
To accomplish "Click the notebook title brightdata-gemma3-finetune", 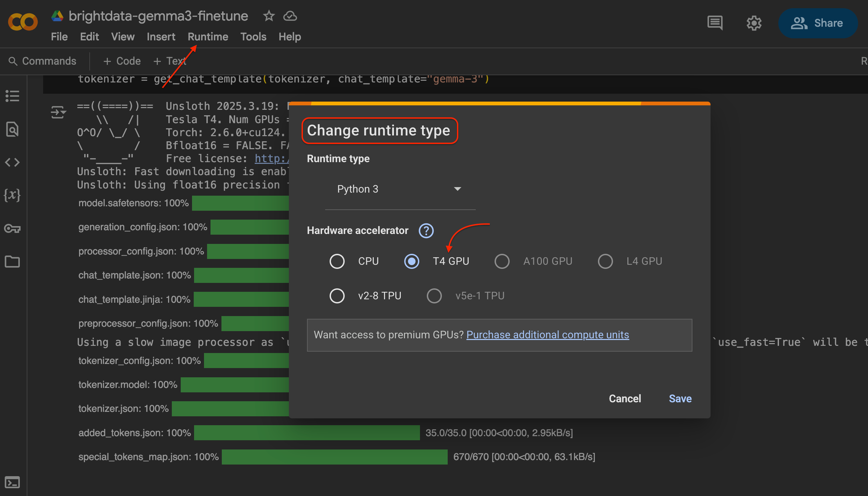I will 158,16.
